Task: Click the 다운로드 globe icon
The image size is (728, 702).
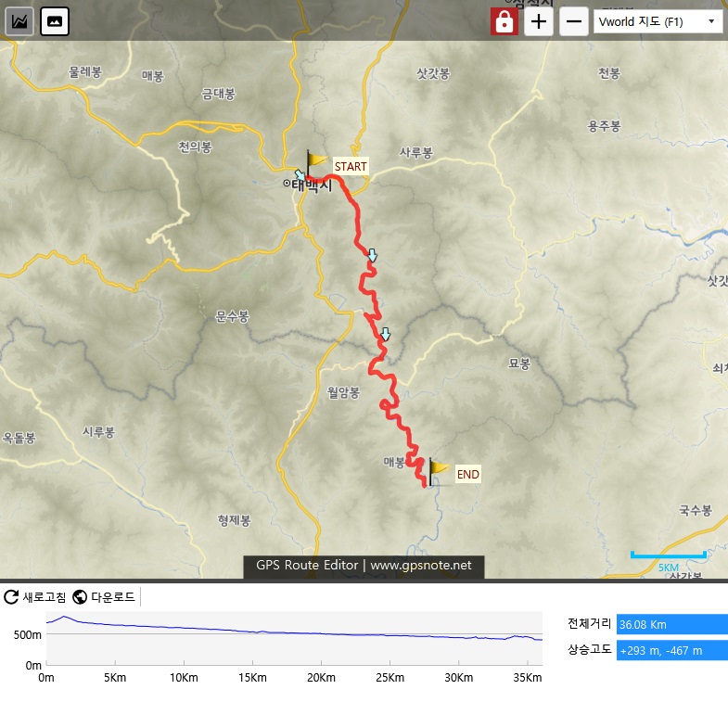Action: tap(80, 597)
